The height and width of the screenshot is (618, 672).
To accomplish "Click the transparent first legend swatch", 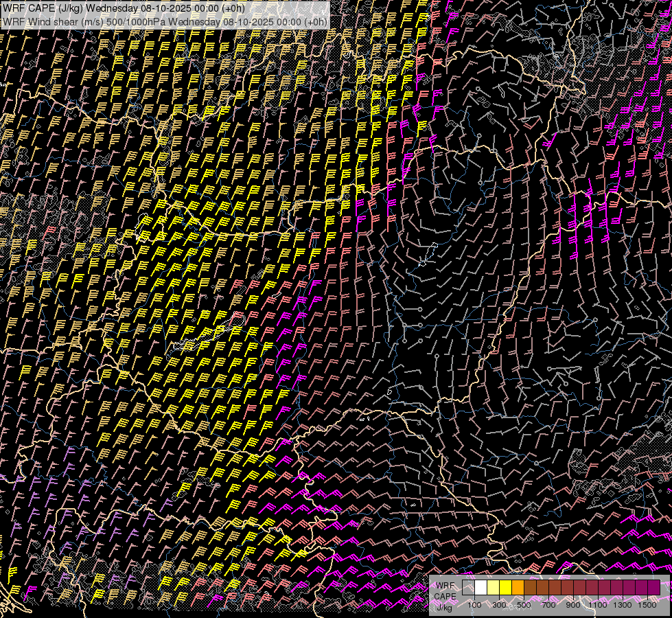I will click(x=468, y=588).
